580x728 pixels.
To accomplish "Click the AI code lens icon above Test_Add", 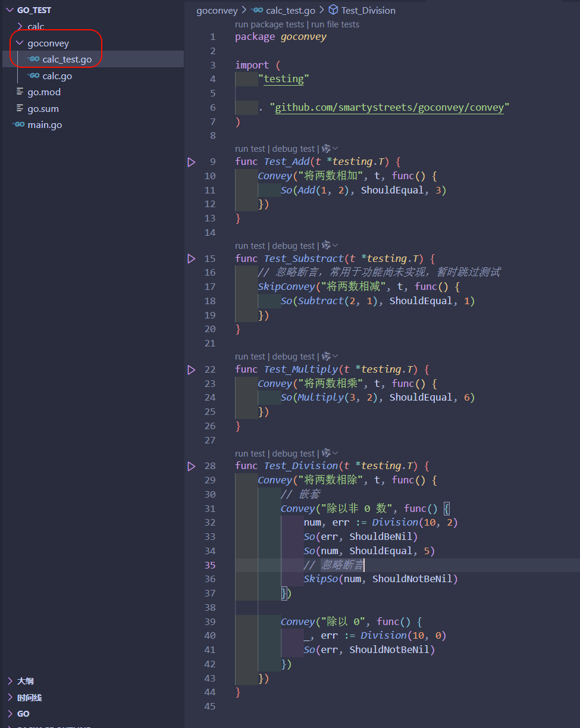I will click(326, 149).
